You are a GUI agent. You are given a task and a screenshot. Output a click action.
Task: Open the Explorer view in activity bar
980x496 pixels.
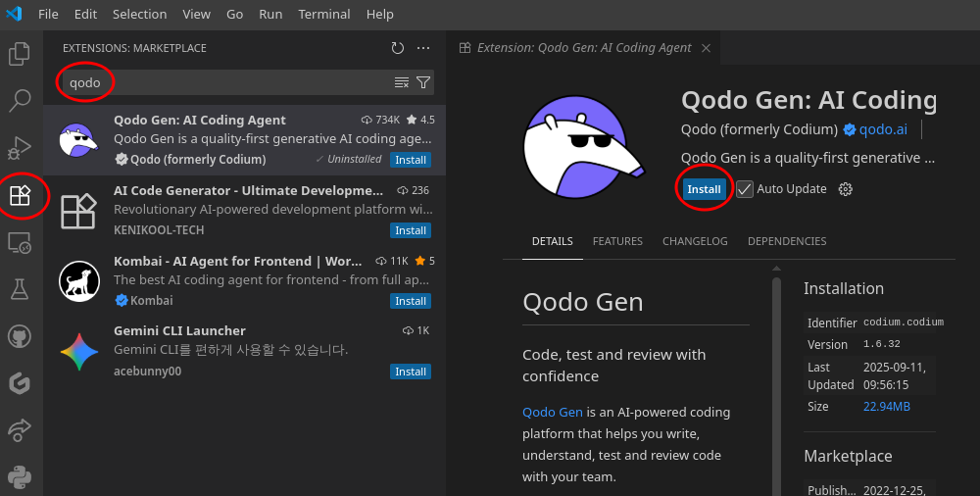click(20, 53)
